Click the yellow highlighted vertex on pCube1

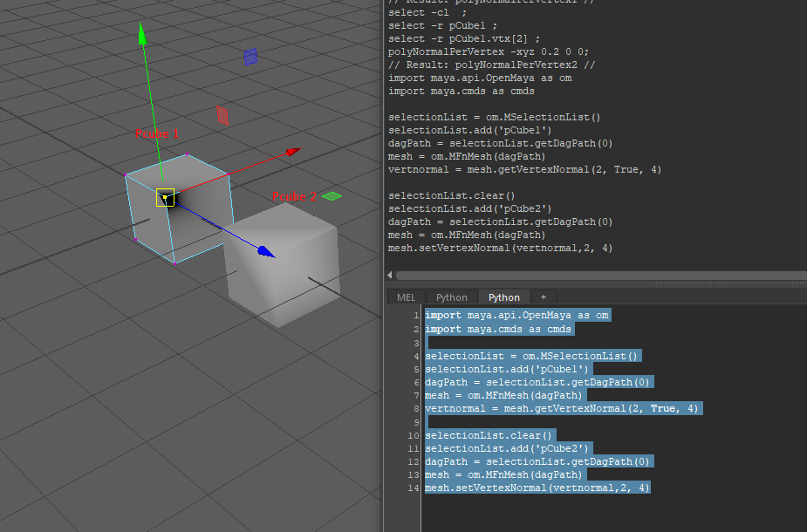[167, 198]
